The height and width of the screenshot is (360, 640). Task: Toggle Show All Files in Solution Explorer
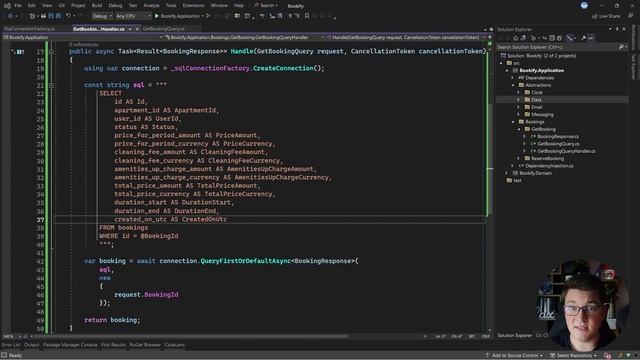pyautogui.click(x=560, y=38)
